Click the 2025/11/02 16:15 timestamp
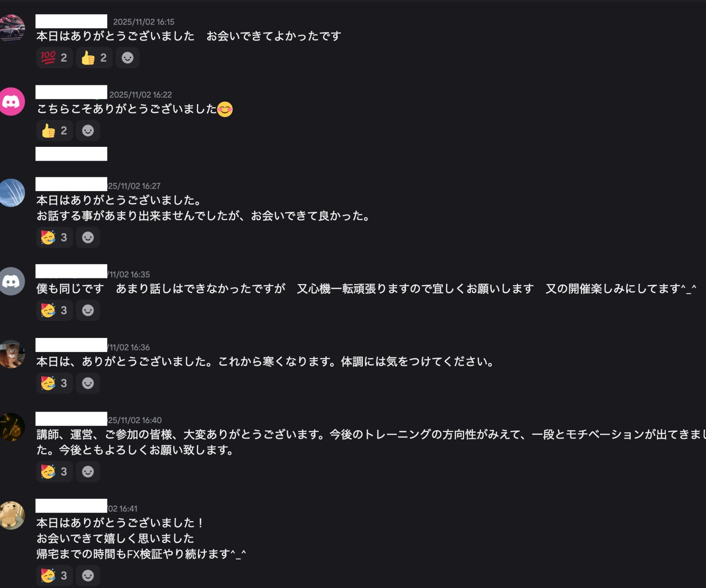 [144, 22]
